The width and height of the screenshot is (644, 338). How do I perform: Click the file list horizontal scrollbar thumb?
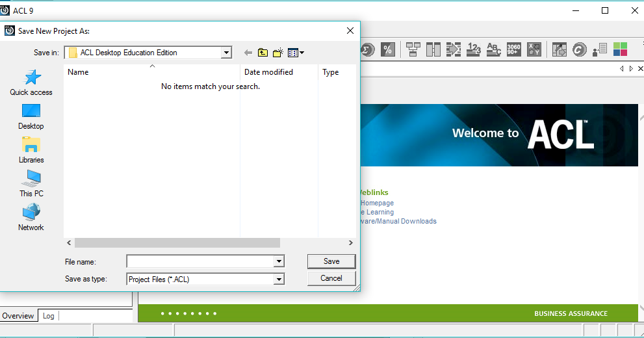coord(177,242)
